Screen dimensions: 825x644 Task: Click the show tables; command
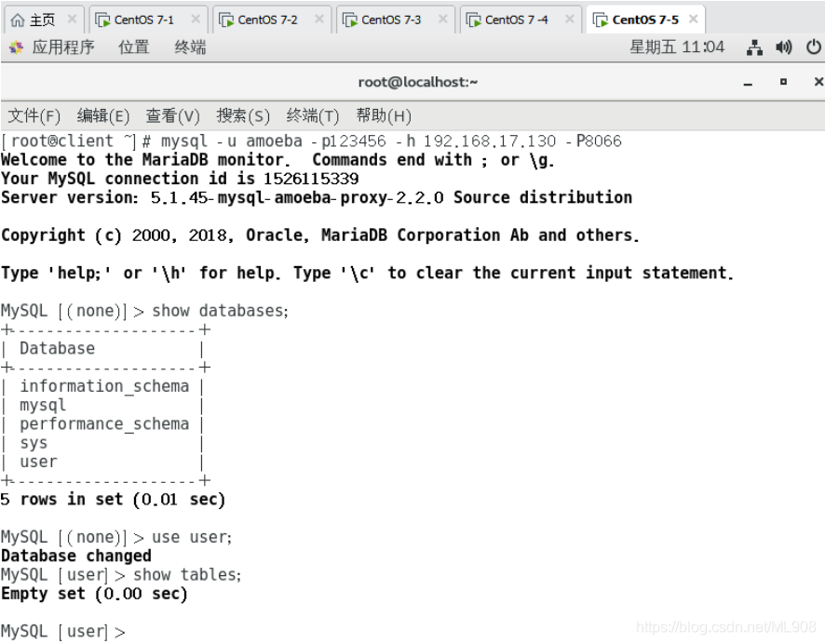click(187, 575)
